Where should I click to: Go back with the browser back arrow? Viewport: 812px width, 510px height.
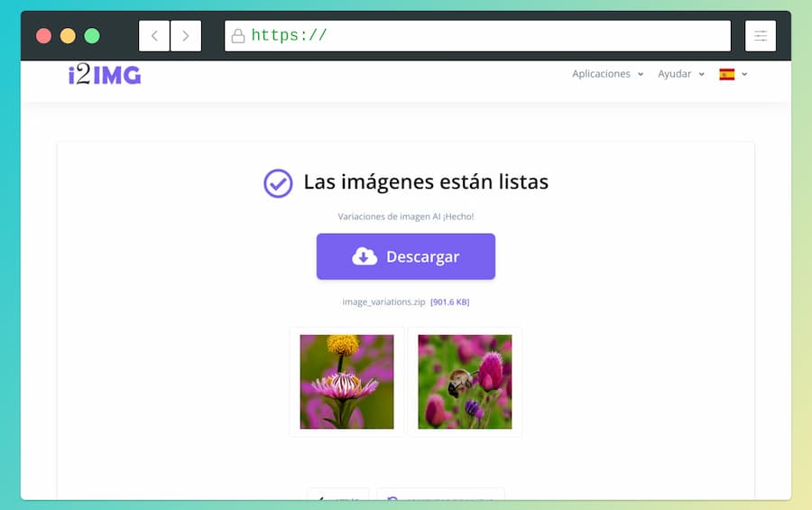pos(154,36)
